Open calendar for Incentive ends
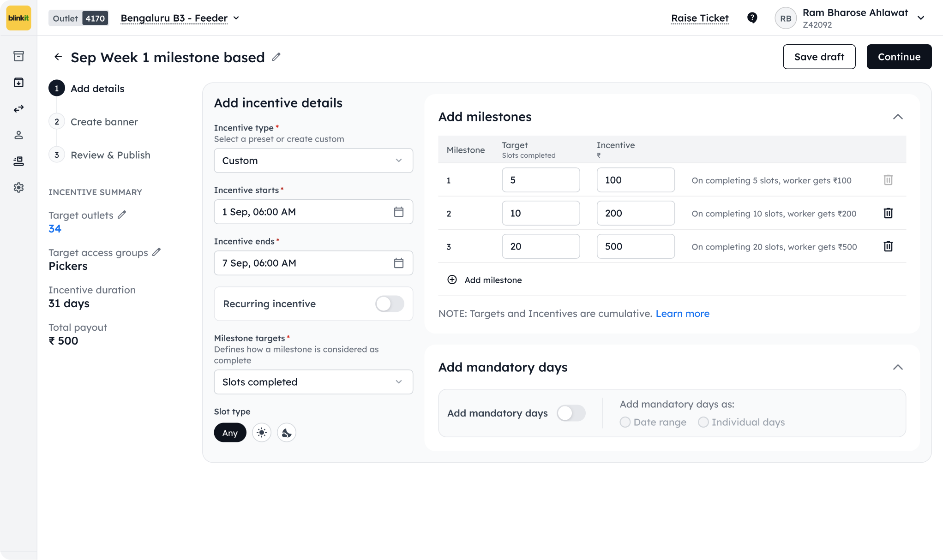Viewport: 943px width, 560px height. (399, 263)
